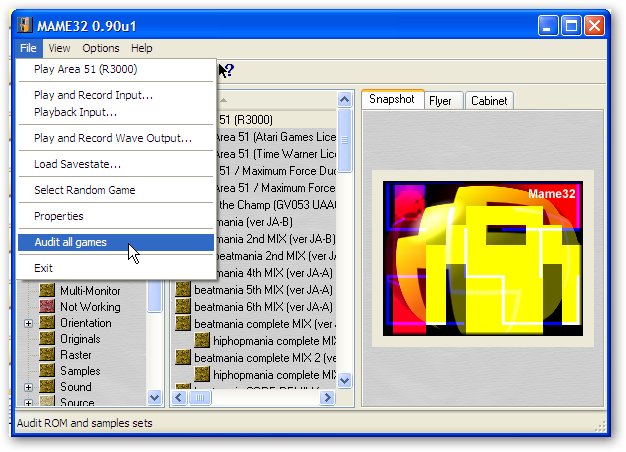
Task: Click the name column sort header
Action: tap(276, 99)
